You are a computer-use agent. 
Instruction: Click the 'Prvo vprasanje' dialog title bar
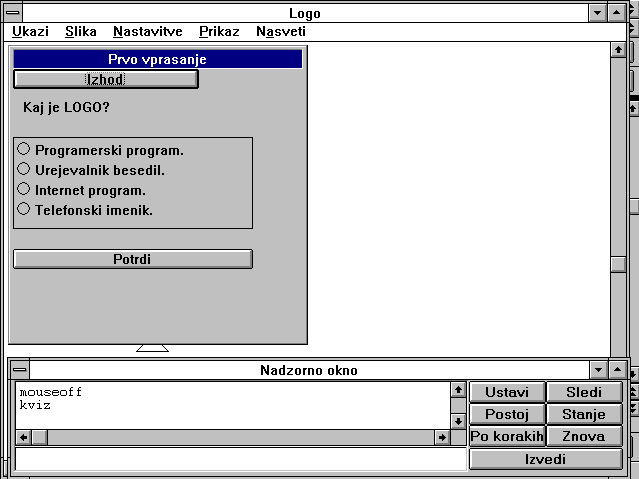(x=158, y=59)
